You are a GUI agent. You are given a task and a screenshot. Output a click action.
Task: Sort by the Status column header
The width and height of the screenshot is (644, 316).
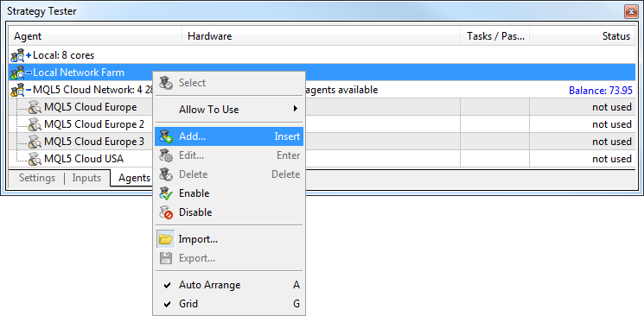(x=583, y=36)
